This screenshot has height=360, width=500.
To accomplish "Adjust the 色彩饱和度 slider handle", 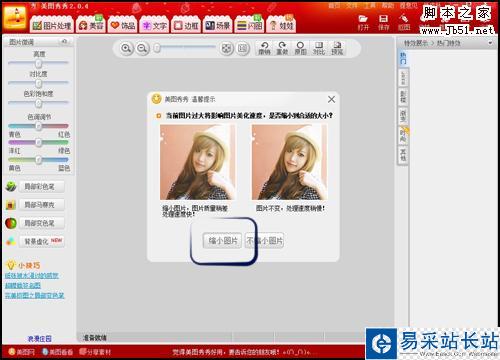I will tap(39, 103).
